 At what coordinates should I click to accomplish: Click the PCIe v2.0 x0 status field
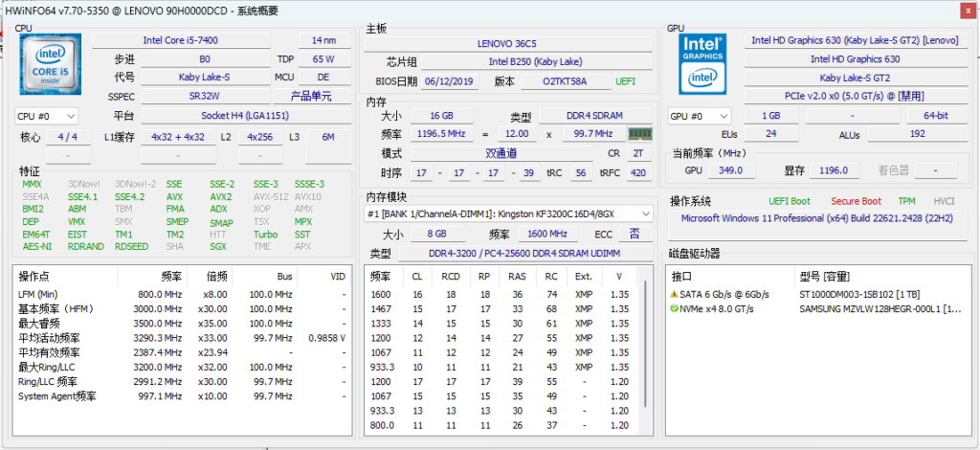click(x=855, y=97)
